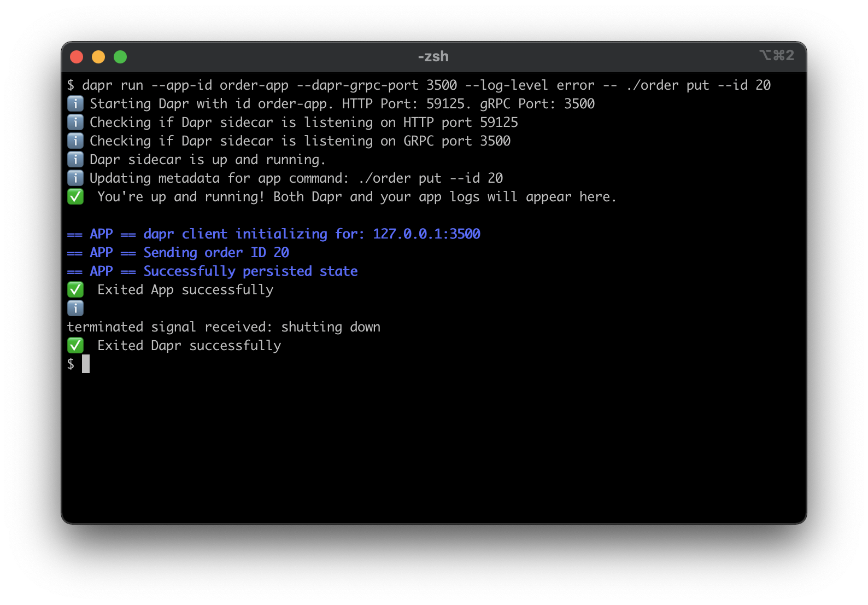Click the 'dapr run --app-id order-app' command line
The image size is (868, 605).
pos(419,85)
